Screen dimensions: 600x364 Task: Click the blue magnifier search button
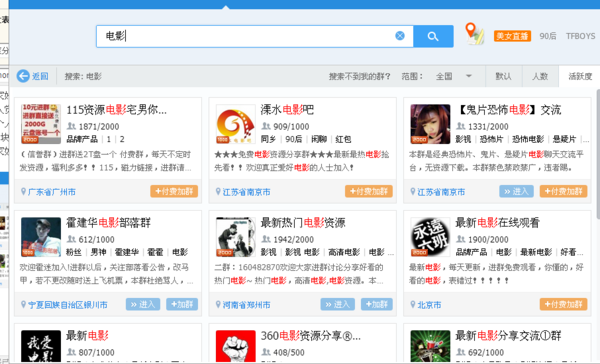click(x=433, y=36)
